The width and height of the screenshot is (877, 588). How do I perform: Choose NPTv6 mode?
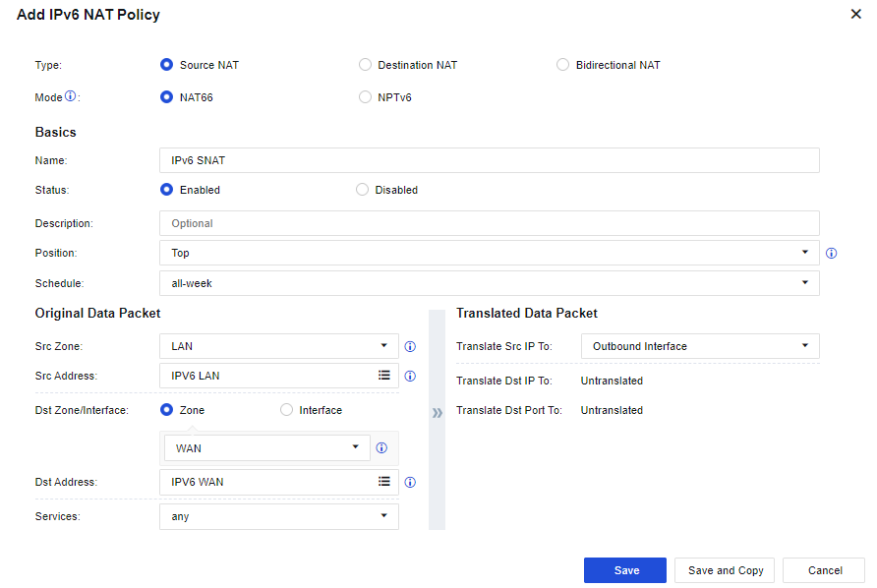pyautogui.click(x=366, y=97)
